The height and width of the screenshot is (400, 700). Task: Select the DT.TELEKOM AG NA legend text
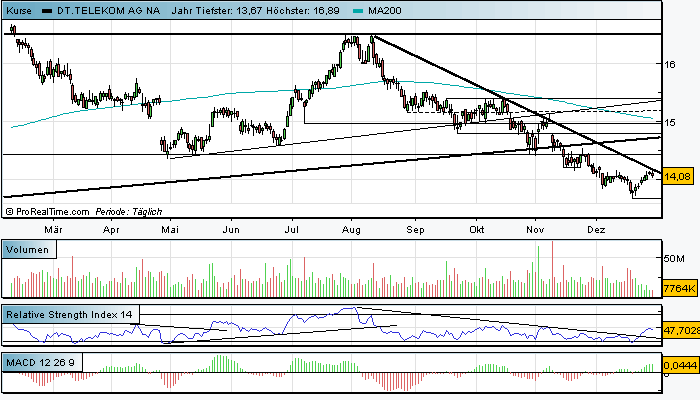[108, 11]
